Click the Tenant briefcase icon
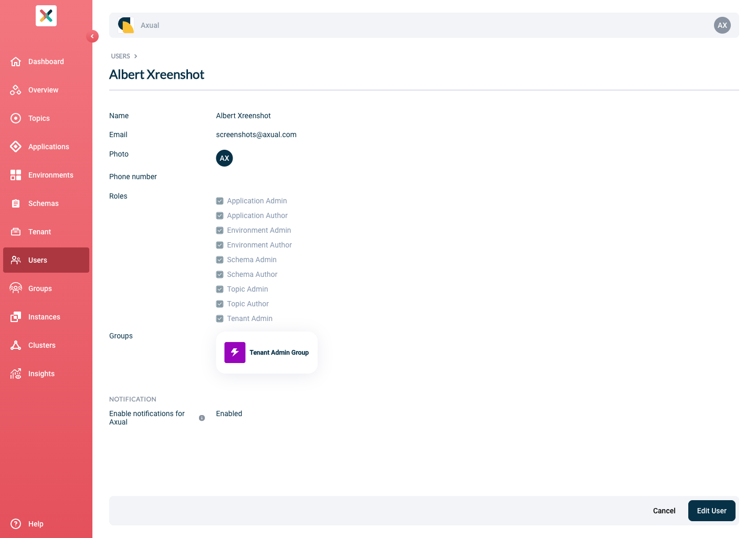The image size is (756, 538). [16, 232]
